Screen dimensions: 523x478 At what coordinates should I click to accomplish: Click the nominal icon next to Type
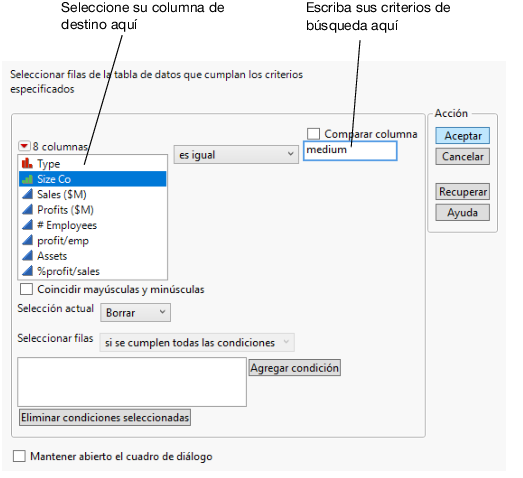pyautogui.click(x=27, y=163)
